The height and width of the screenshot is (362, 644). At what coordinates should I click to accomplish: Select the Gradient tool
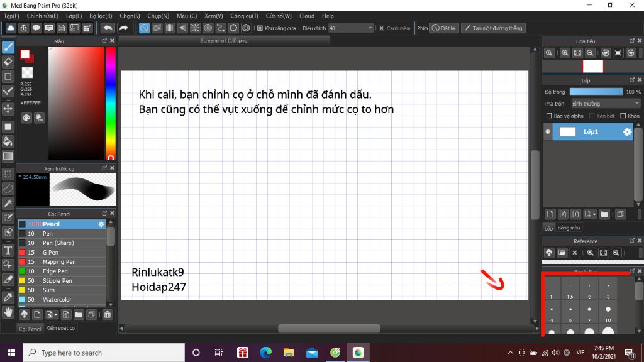click(8, 156)
